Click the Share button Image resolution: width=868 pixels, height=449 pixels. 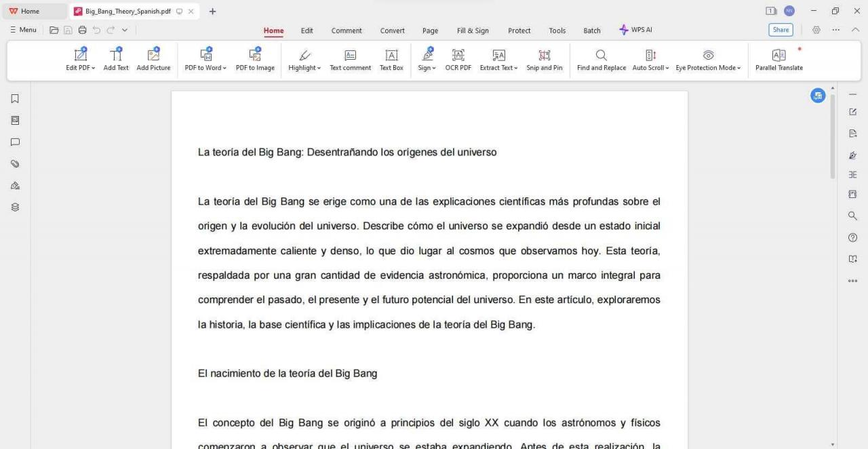(x=781, y=30)
